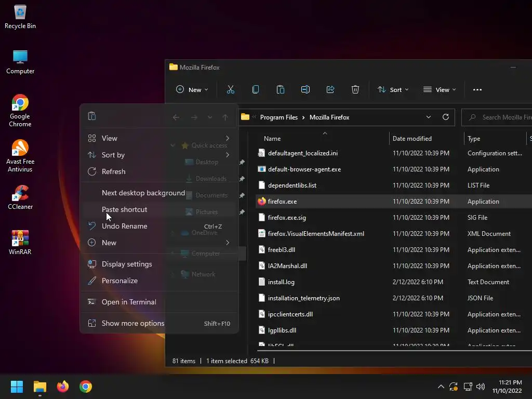This screenshot has height=399, width=532.
Task: Select defaultagent_localized.ini file
Action: click(x=303, y=153)
